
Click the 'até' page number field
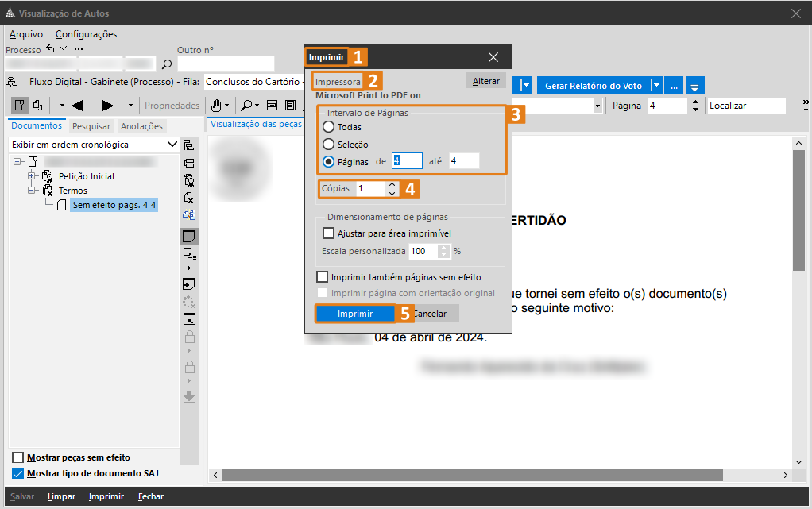coord(463,161)
